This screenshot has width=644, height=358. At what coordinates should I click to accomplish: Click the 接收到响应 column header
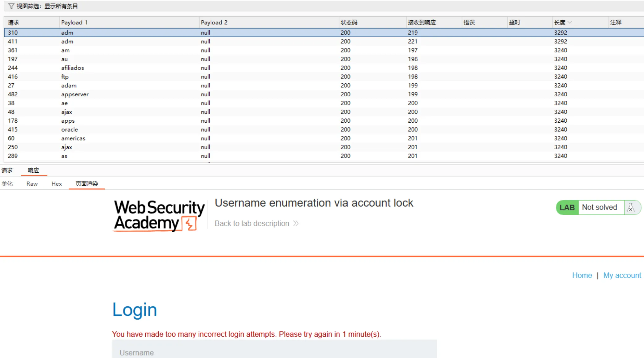point(422,23)
